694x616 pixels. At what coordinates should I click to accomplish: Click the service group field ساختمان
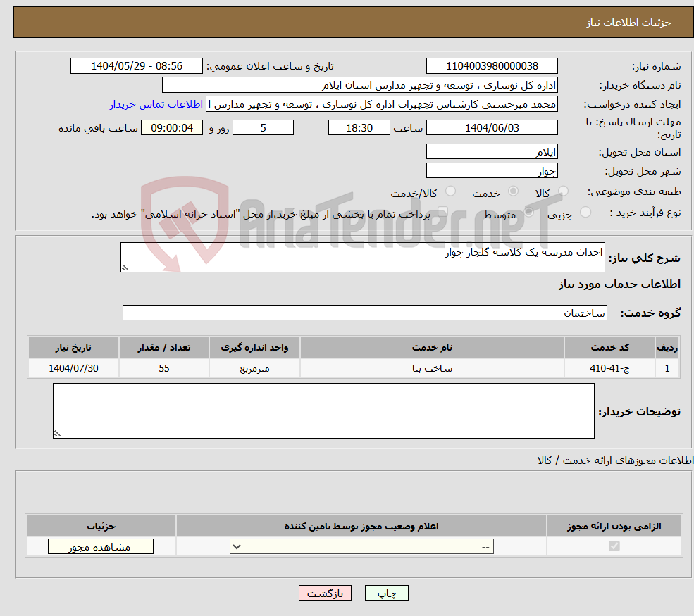[x=365, y=313]
